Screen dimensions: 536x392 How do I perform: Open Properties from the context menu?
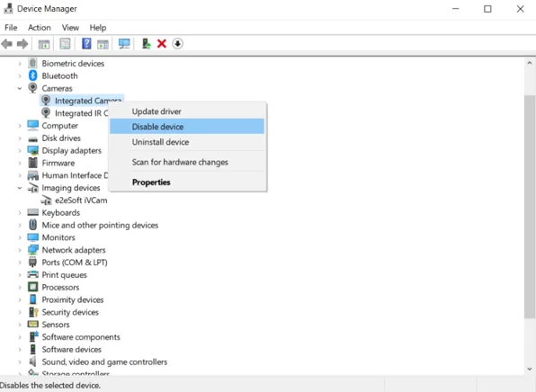point(187,183)
